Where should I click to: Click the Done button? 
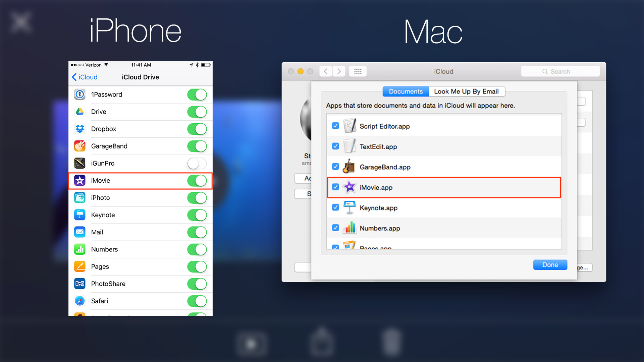550,265
